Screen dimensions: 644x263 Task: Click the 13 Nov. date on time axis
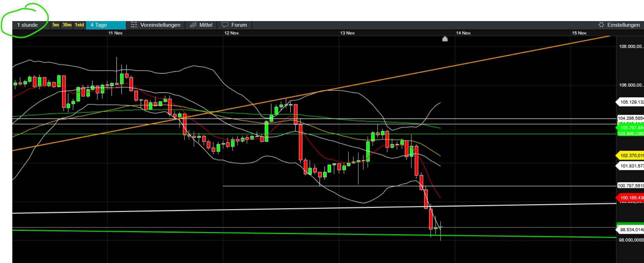pyautogui.click(x=347, y=33)
